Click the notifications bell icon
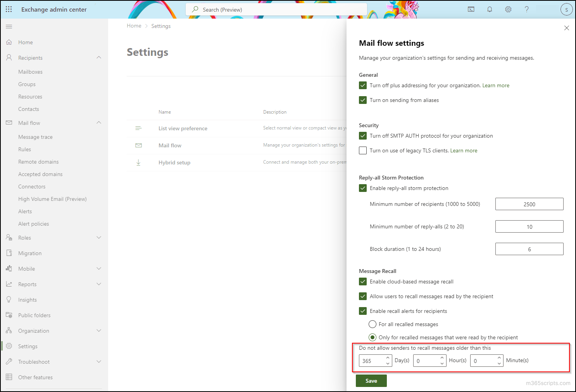Viewport: 576px width, 392px height. coord(490,9)
